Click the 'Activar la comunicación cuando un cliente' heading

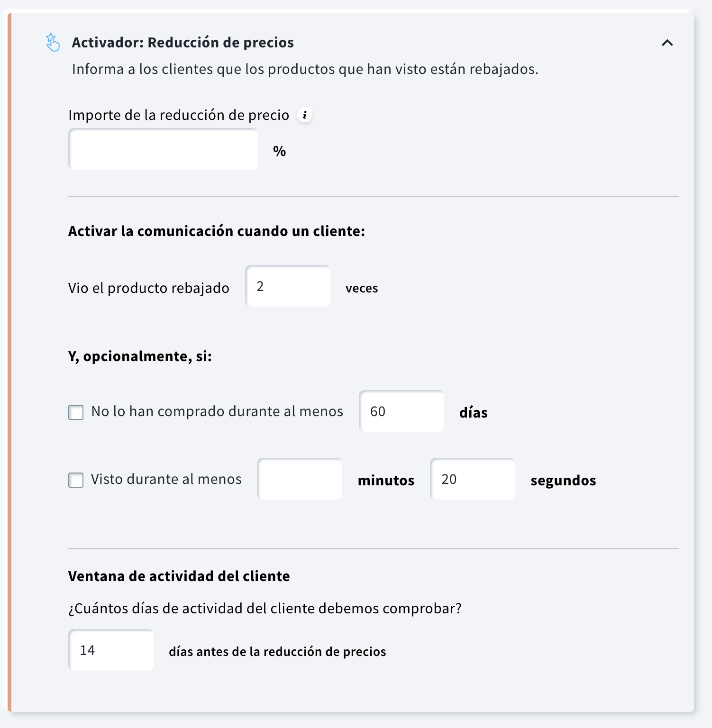point(217,231)
